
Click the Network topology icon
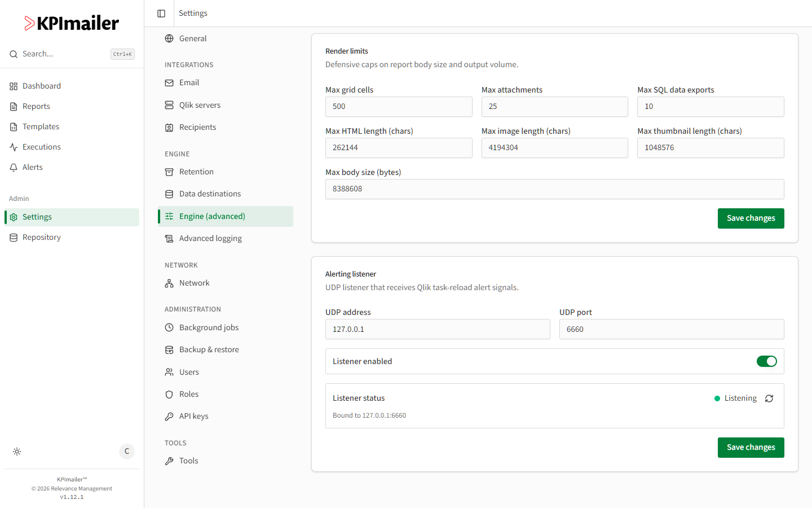(169, 283)
